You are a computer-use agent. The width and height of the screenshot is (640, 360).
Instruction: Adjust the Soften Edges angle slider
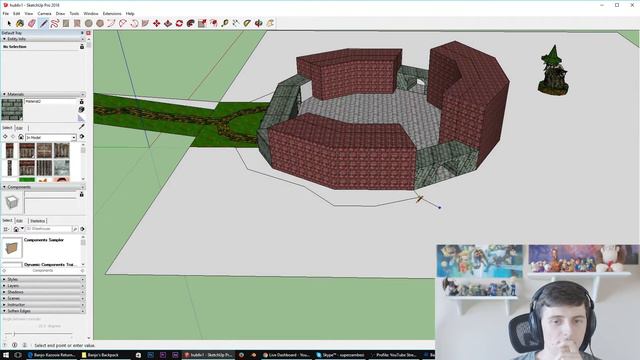tap(14, 334)
